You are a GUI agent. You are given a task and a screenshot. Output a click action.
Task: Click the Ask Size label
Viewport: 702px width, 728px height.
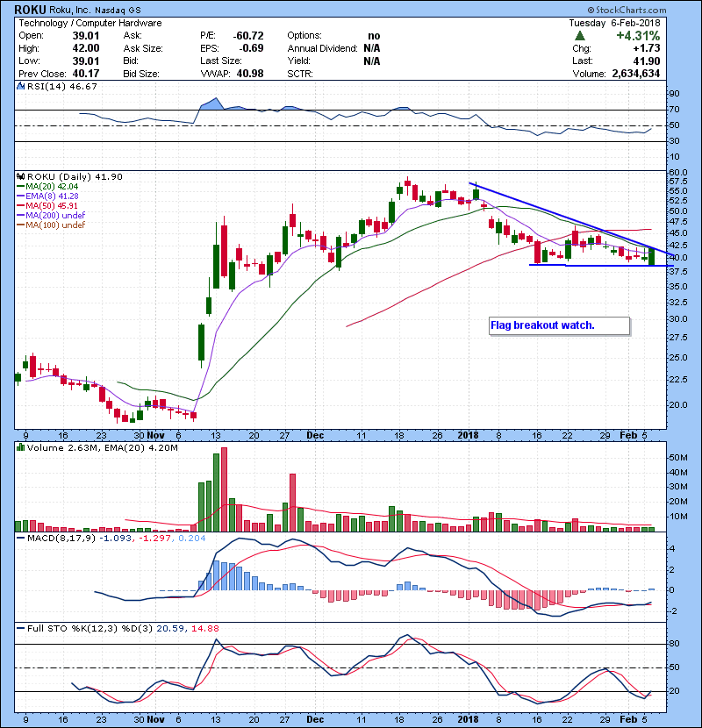143,48
